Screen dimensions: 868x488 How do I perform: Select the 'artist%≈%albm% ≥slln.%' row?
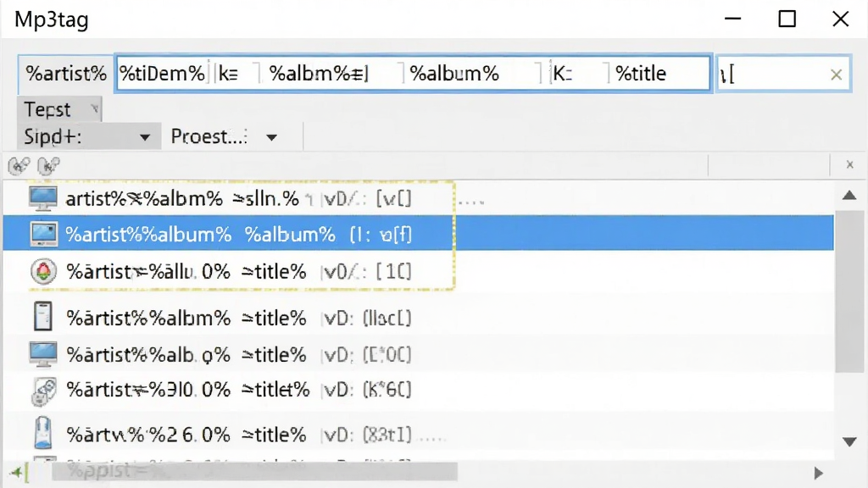pos(418,198)
